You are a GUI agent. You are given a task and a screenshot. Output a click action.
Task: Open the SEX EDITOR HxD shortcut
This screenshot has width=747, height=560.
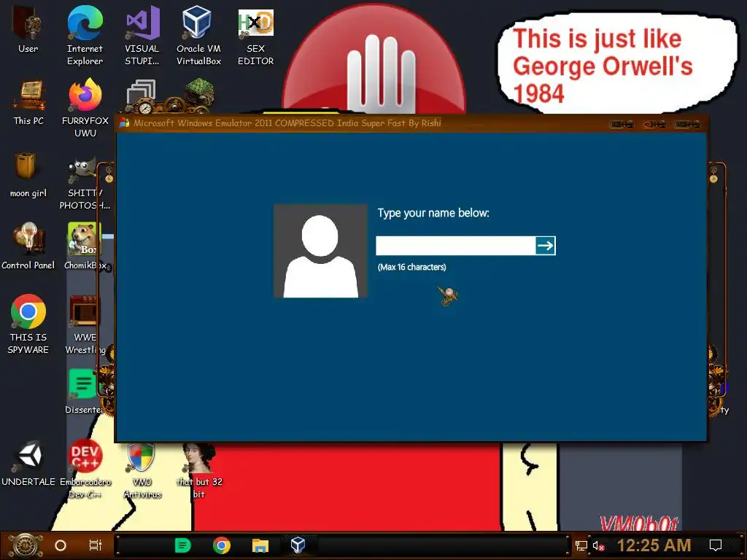[x=256, y=35]
